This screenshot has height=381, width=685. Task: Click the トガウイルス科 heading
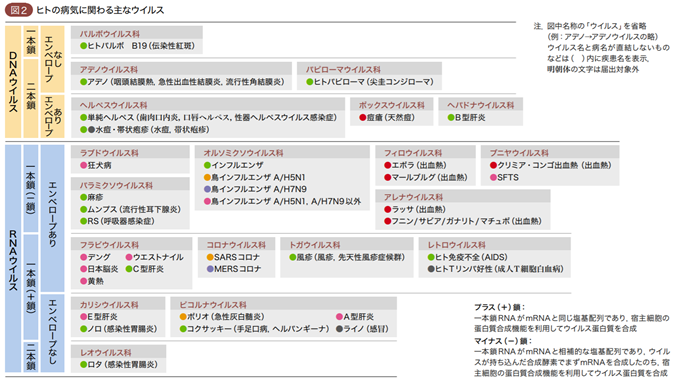(x=315, y=245)
